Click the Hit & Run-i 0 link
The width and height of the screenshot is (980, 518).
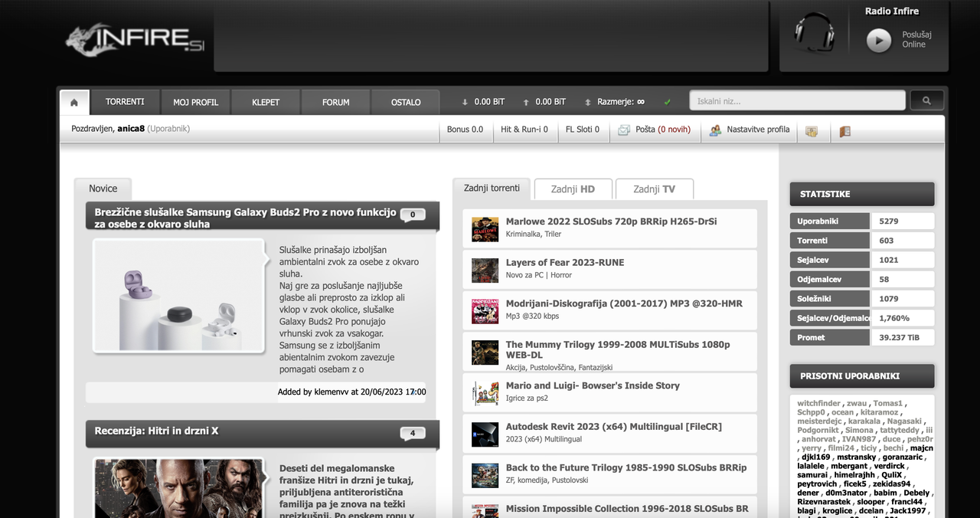pyautogui.click(x=524, y=129)
